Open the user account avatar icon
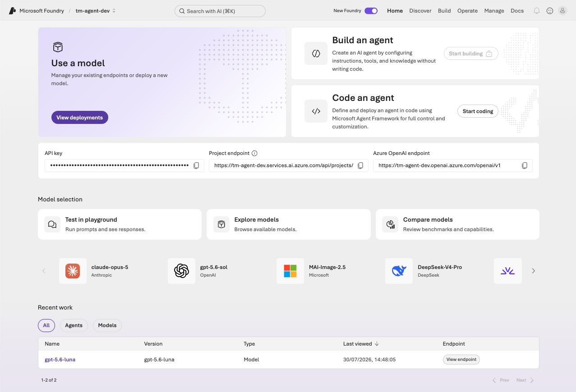The image size is (576, 392). tap(562, 11)
